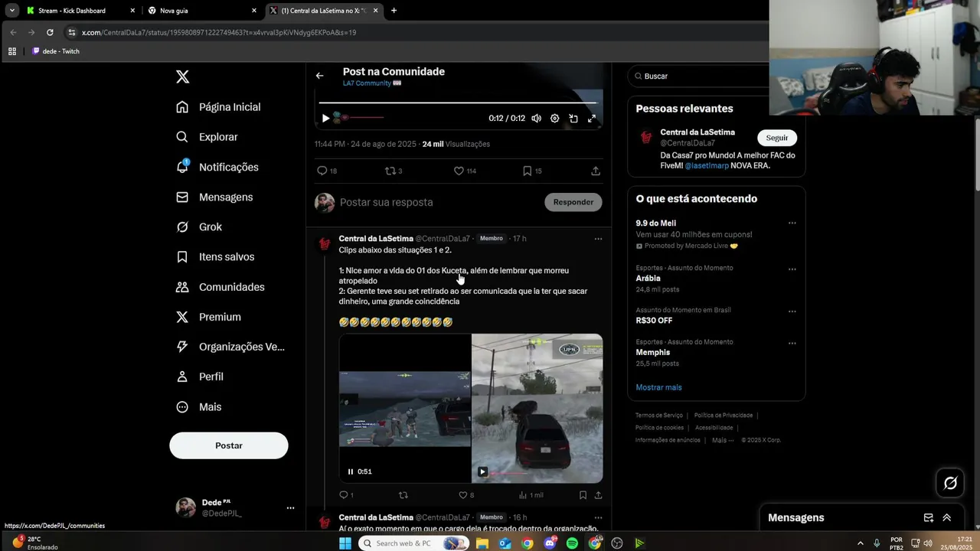This screenshot has height=551, width=980.
Task: Expand the Mensagens drawer
Action: [x=946, y=518]
